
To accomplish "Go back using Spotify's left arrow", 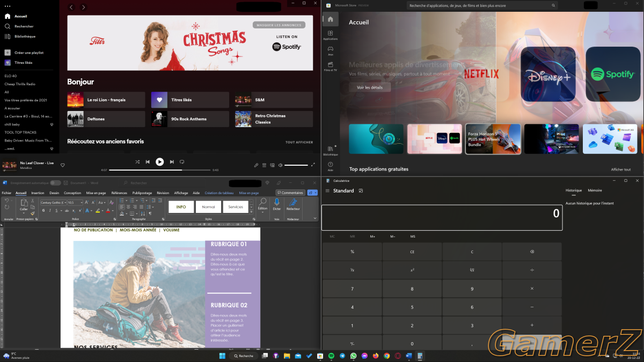I will [x=72, y=8].
